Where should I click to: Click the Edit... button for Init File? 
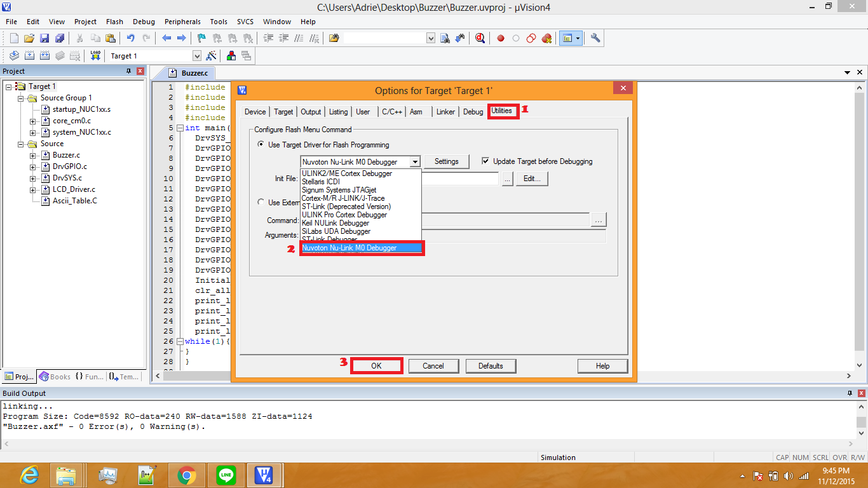pos(532,179)
